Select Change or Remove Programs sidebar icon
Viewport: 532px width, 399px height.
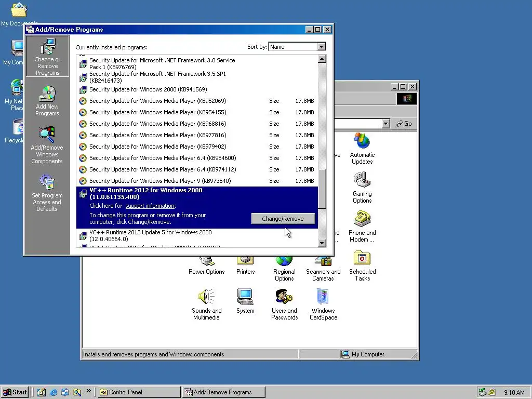[47, 57]
